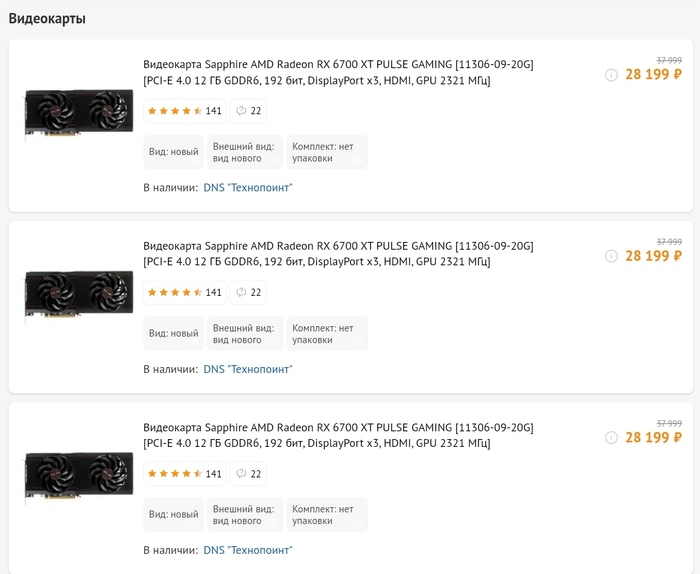Open DNS "Технопоинт" store link in second listing
The height and width of the screenshot is (574, 700).
click(248, 369)
